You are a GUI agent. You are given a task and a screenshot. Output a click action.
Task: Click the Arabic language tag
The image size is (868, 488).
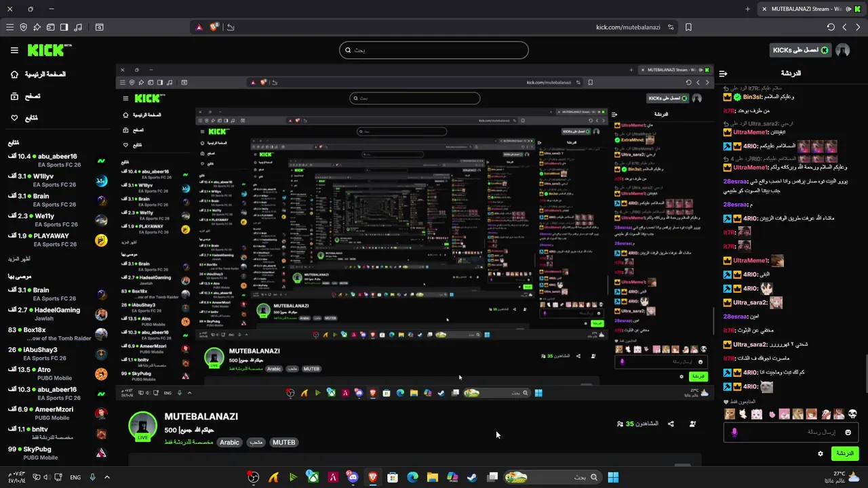(x=229, y=442)
